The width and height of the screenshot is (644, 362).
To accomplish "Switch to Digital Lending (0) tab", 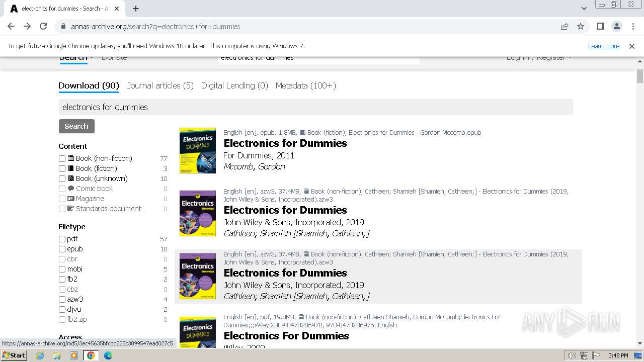I will [x=234, y=85].
